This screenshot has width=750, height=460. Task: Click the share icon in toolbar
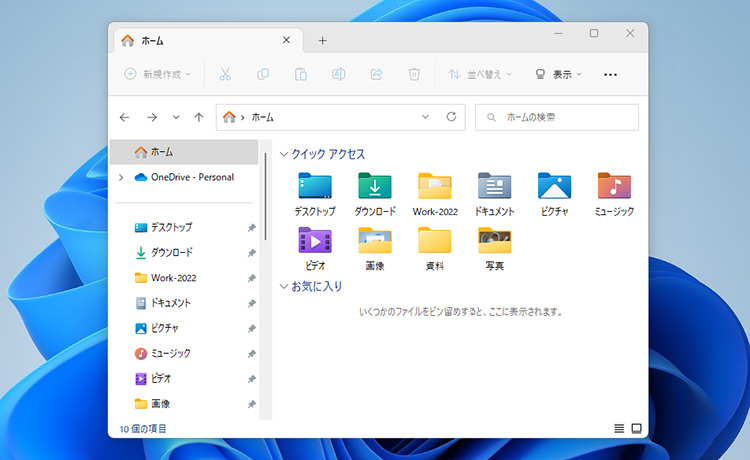click(377, 74)
